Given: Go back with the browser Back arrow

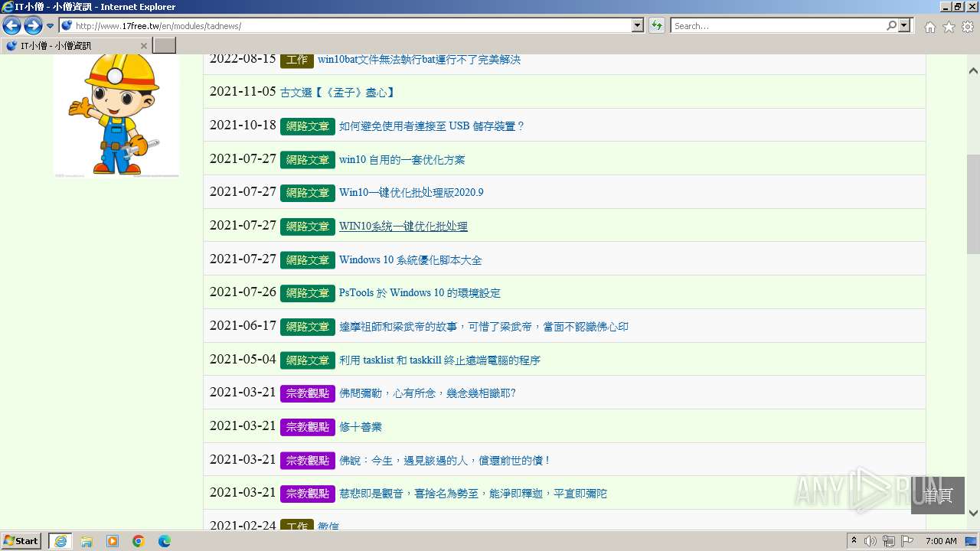Looking at the screenshot, I should pos(11,26).
